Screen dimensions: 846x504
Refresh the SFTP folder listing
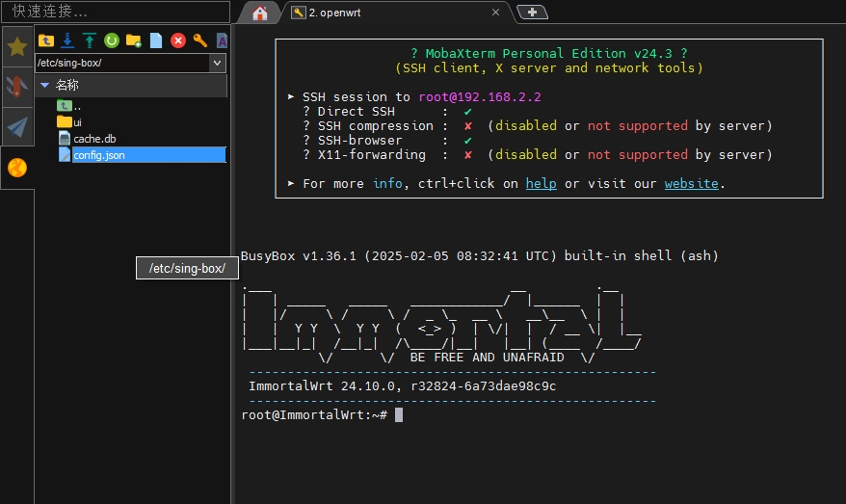[112, 40]
